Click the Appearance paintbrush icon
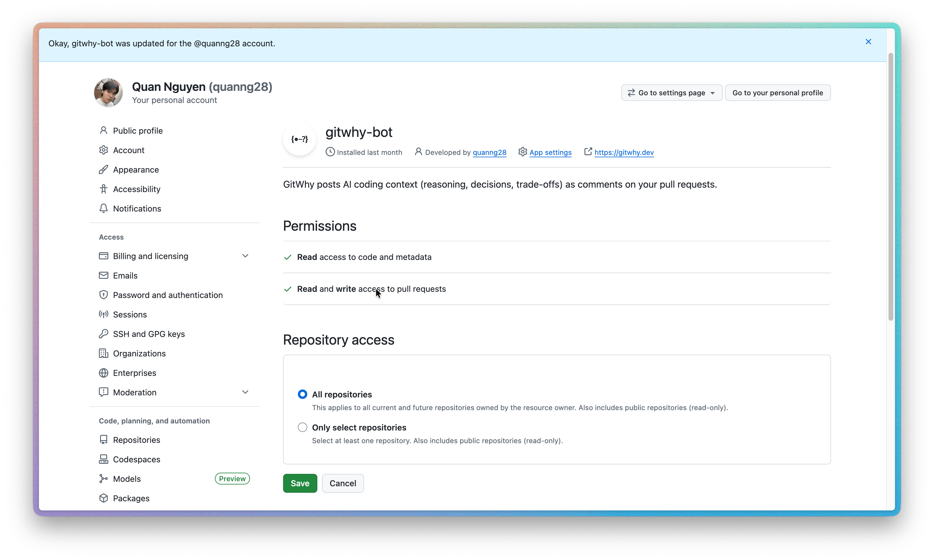Image resolution: width=934 pixels, height=560 pixels. click(x=103, y=169)
